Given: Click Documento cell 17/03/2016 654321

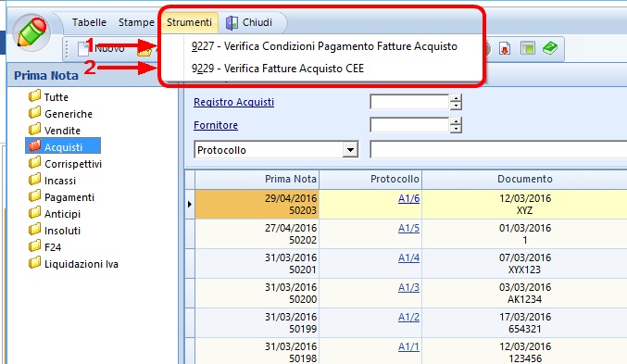Looking at the screenshot, I should 524,323.
